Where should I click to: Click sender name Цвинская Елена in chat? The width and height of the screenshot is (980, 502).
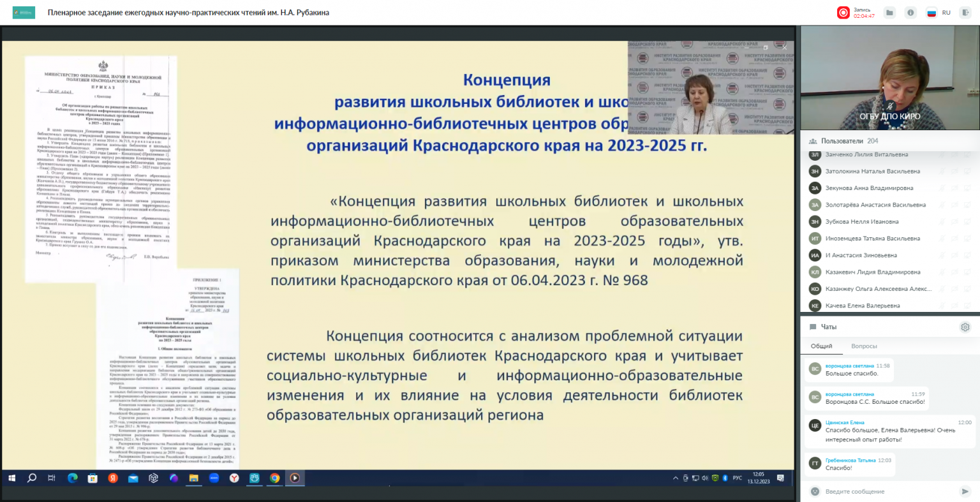coord(845,422)
